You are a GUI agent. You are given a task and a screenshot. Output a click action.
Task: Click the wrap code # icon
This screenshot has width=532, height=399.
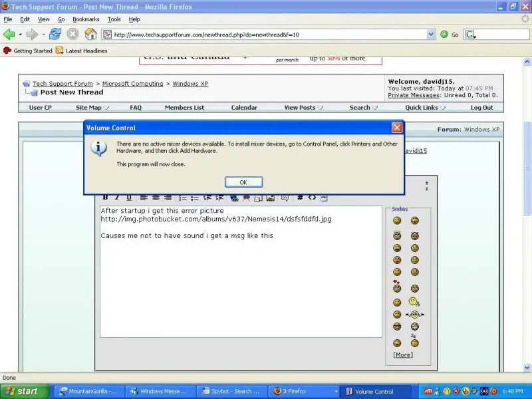tap(300, 198)
